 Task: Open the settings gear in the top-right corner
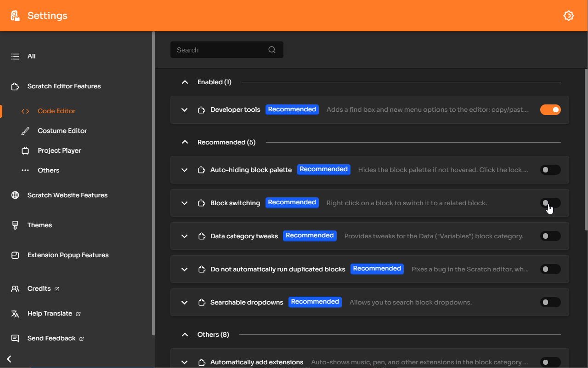[569, 15]
